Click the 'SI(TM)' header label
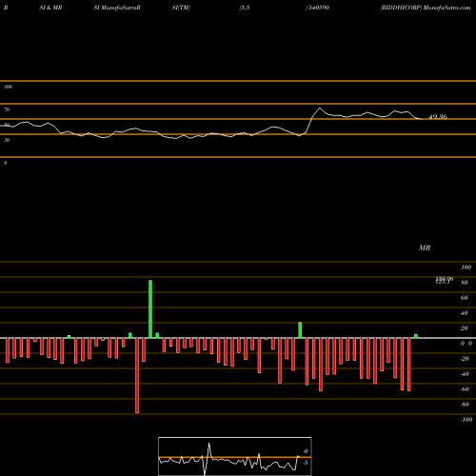Image resolution: width=476 pixels, height=476 pixels. point(181,8)
